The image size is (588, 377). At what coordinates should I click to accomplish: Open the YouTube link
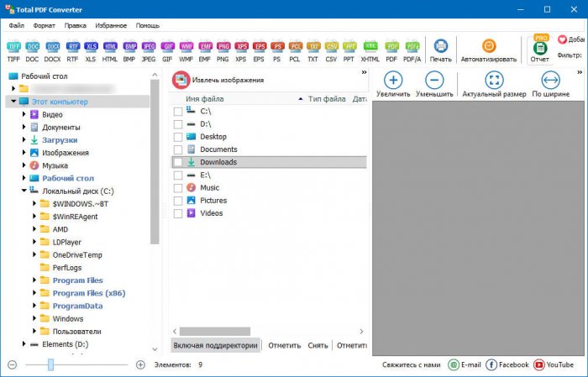click(554, 364)
